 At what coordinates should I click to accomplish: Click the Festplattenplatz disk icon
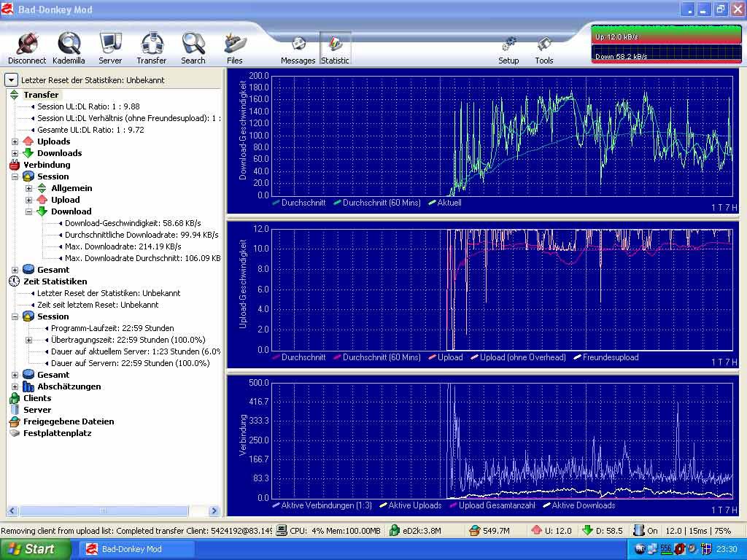(15, 433)
